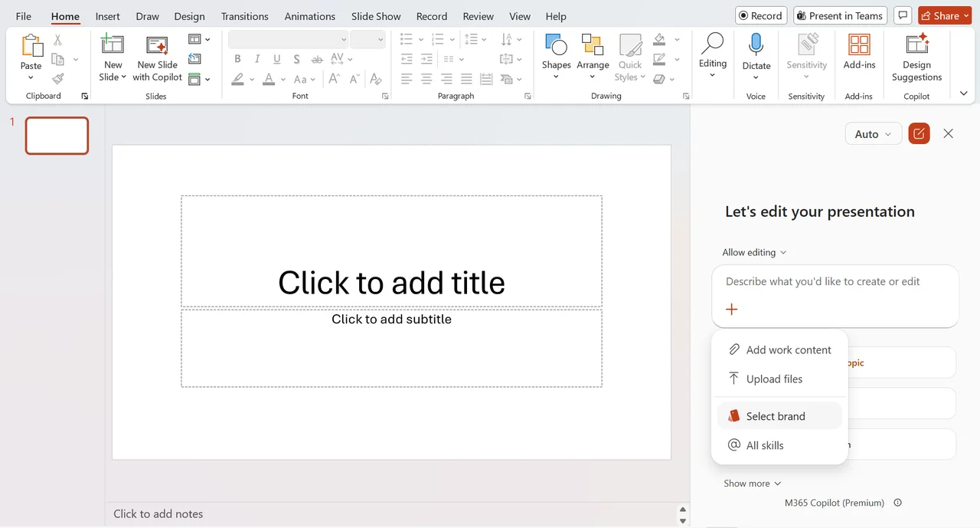Toggle Italic formatting
Viewport: 980px width, 528px height.
256,59
